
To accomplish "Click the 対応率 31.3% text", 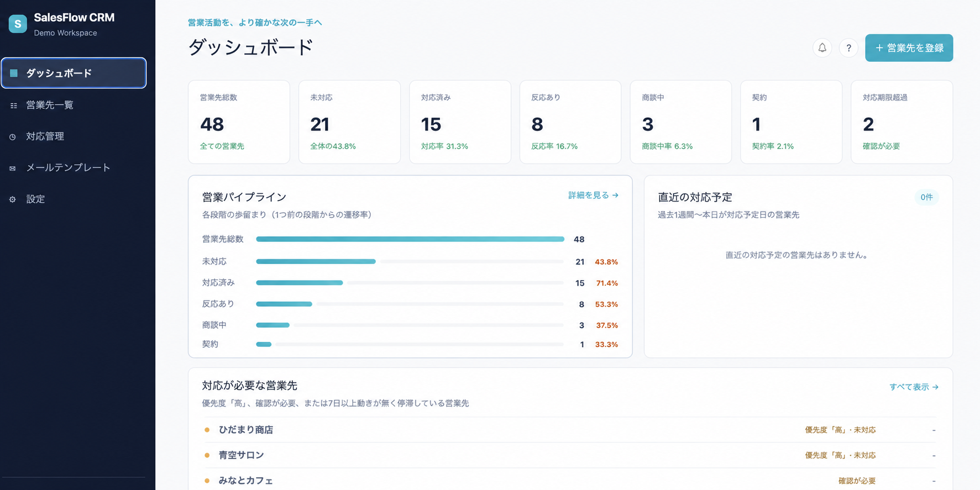I will coord(444,146).
